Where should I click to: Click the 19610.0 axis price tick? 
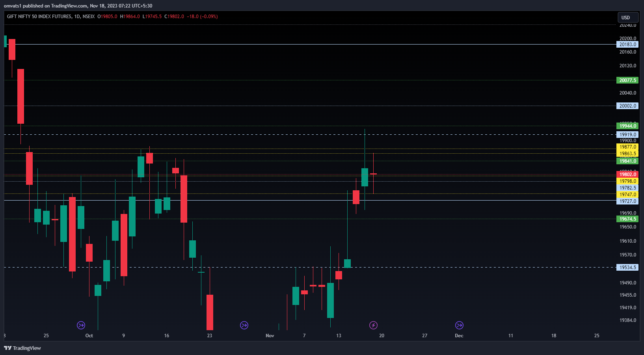pos(627,241)
